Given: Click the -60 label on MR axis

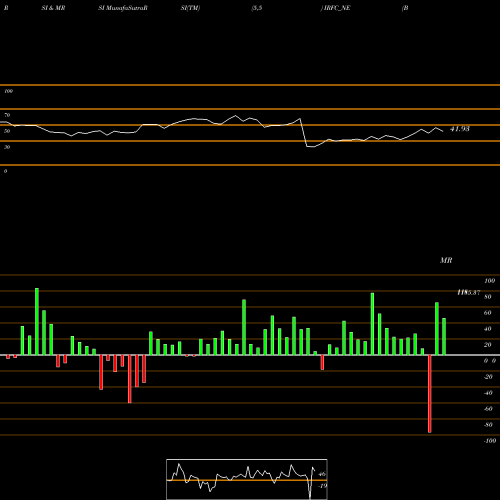Looking at the screenshot, I should pyautogui.click(x=488, y=409).
